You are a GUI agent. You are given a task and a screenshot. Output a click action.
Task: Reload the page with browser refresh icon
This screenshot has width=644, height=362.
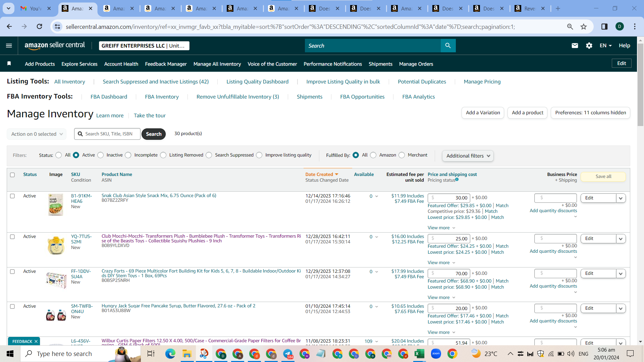pos(40,26)
